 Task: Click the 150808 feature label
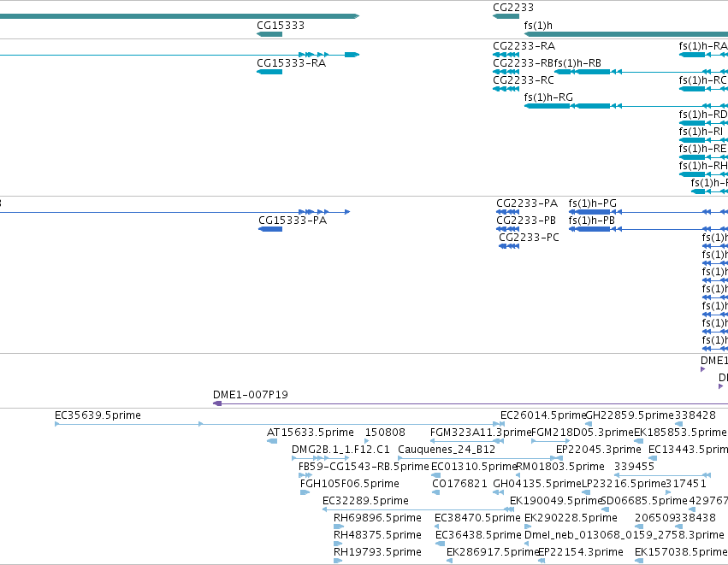[385, 433]
